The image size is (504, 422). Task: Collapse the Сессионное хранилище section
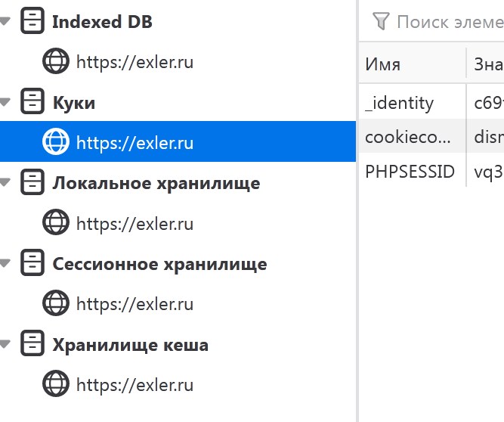click(5, 265)
